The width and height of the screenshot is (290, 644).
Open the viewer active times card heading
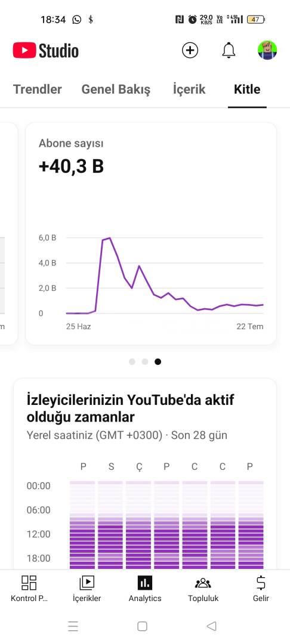pos(131,408)
